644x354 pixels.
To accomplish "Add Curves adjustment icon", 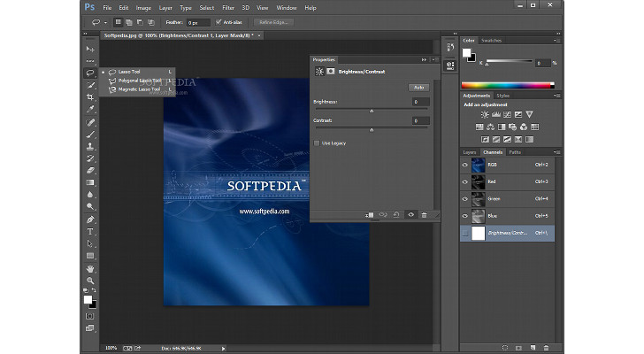I will tap(507, 114).
